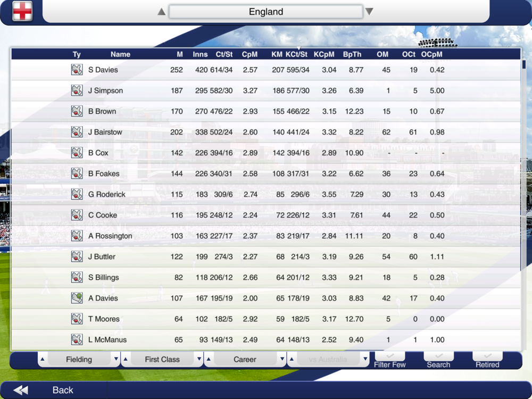Select player name T Moores
Screen dimensions: 532x399
(104, 319)
